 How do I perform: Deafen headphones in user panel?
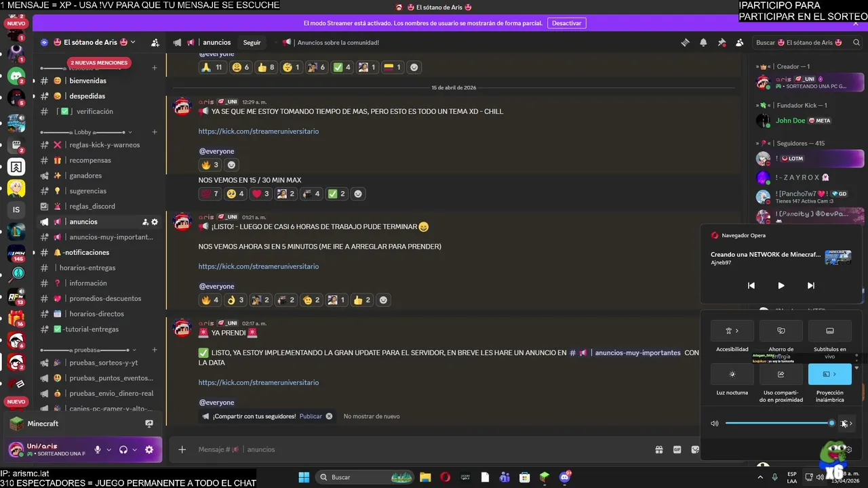tap(123, 449)
